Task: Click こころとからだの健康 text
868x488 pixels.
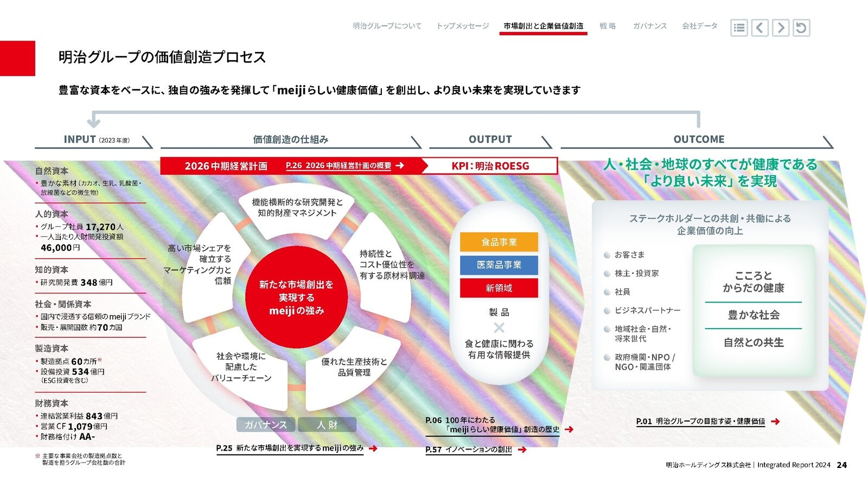Action: tap(754, 282)
